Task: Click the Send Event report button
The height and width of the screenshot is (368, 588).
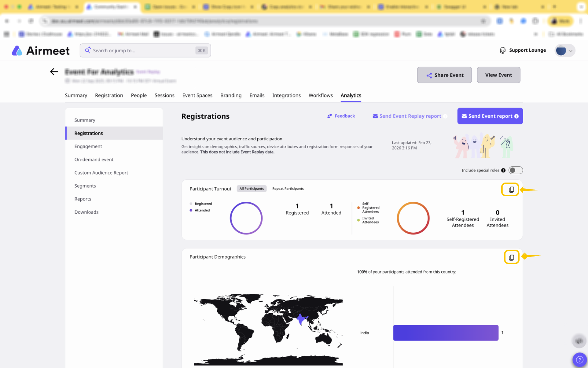Action: tap(490, 116)
